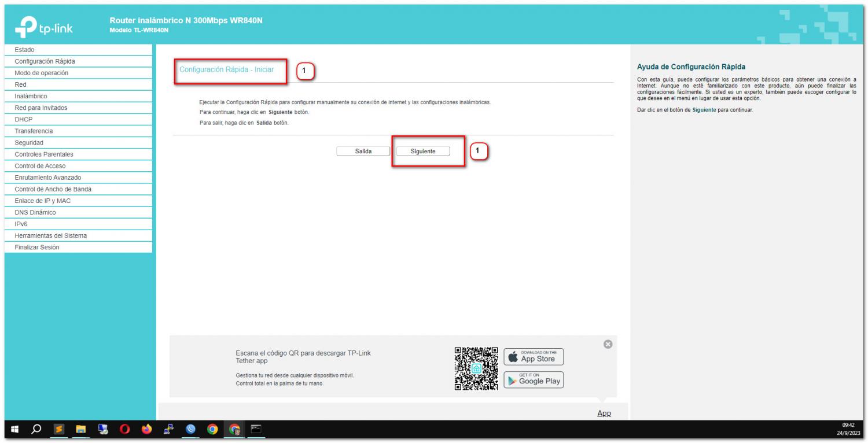Click the tp-link logo in header
The width and height of the screenshot is (868, 443).
point(44,27)
